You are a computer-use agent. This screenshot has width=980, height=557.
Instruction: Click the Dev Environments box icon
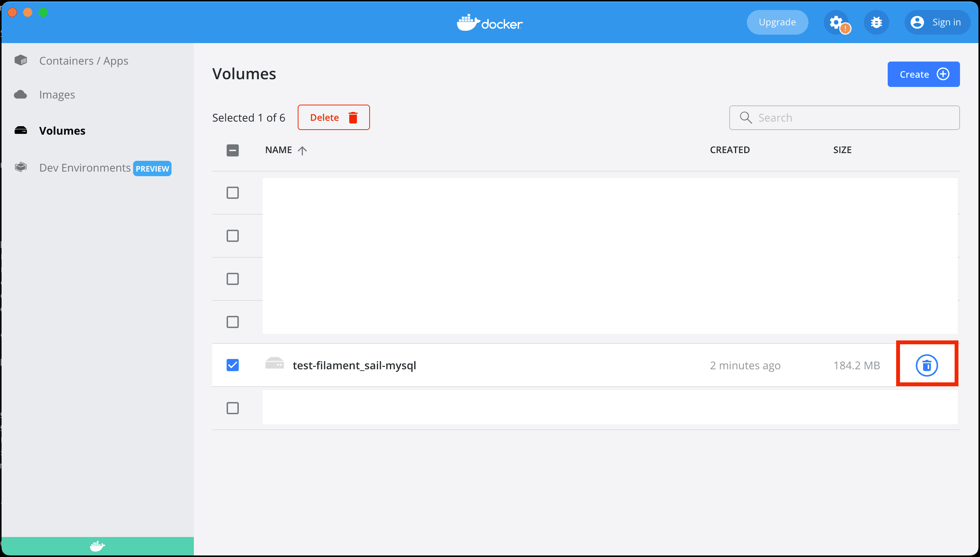(21, 167)
